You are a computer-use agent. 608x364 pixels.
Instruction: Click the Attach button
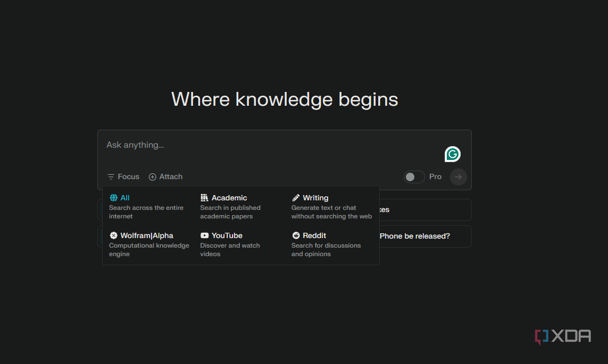[x=165, y=176]
